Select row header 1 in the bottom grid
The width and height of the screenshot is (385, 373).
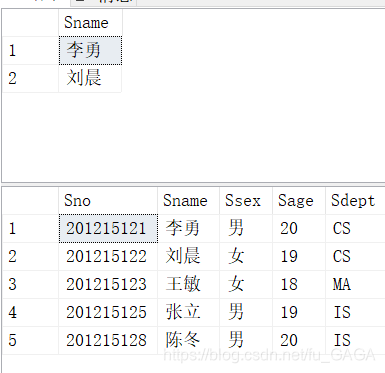coord(31,228)
